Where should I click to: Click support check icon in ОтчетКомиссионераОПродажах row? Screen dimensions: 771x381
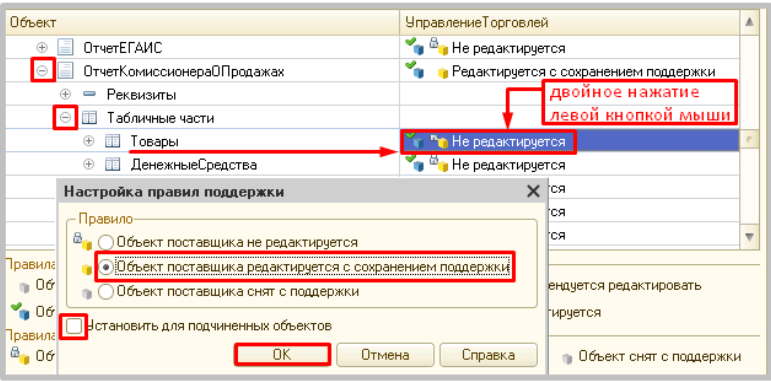coord(415,70)
